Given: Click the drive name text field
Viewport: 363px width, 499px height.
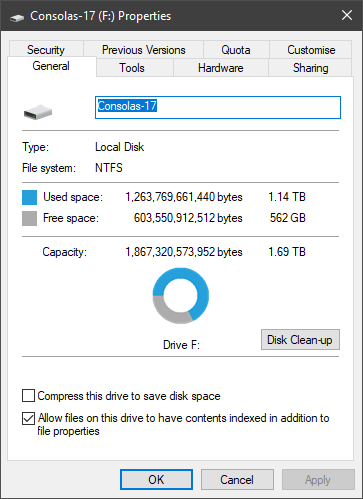Looking at the screenshot, I should 218,107.
